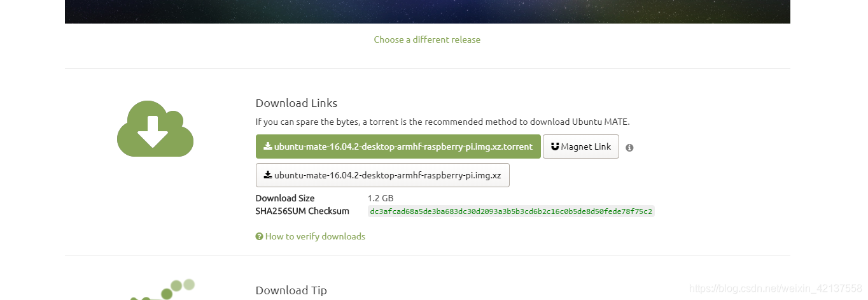The height and width of the screenshot is (300, 868).
Task: Click the 'SHA256SUM Checksum' label
Action: 302,211
